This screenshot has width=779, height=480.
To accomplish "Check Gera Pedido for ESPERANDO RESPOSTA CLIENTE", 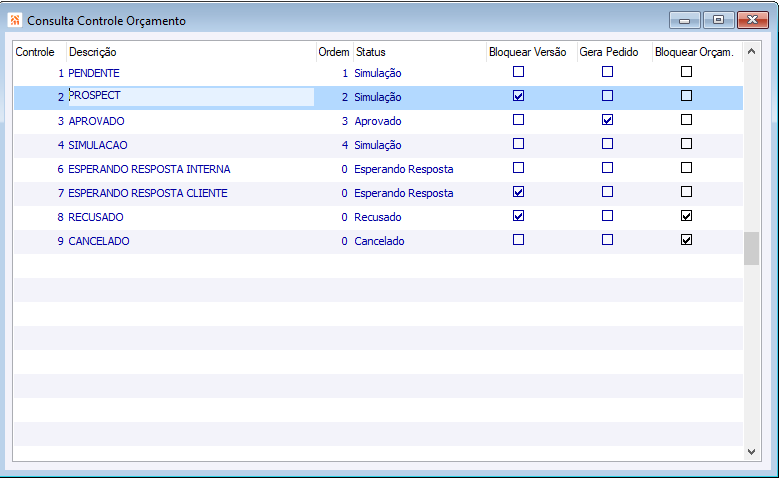I will 607,192.
